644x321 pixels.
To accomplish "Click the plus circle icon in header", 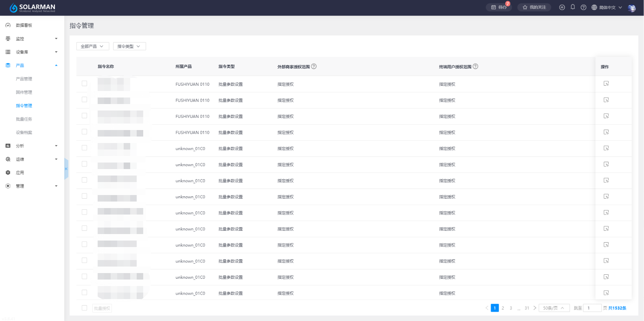I will 562,7.
